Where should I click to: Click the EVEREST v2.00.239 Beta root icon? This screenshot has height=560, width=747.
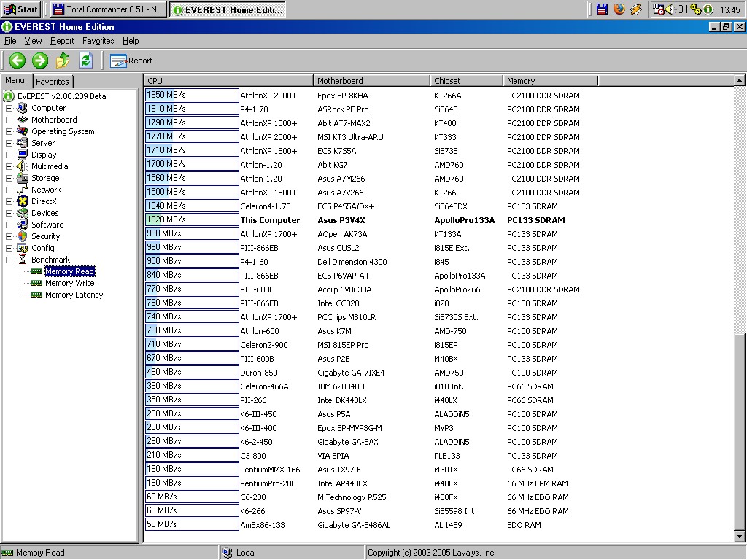9,96
